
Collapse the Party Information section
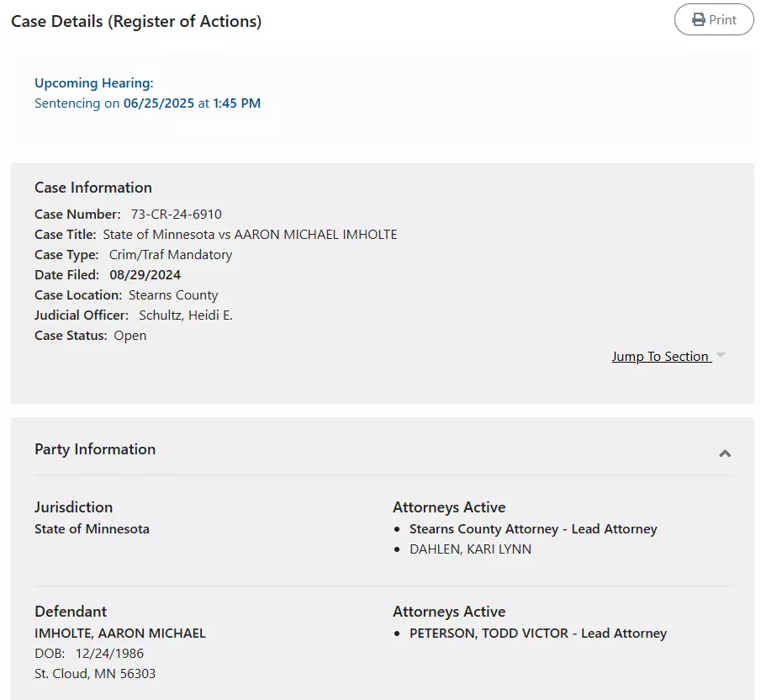(x=725, y=453)
